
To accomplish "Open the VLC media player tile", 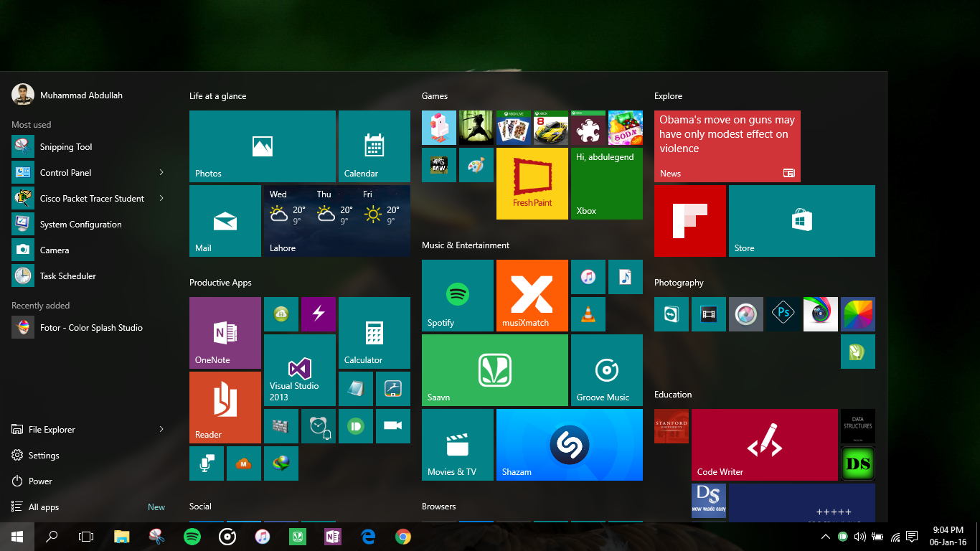I will coord(588,314).
